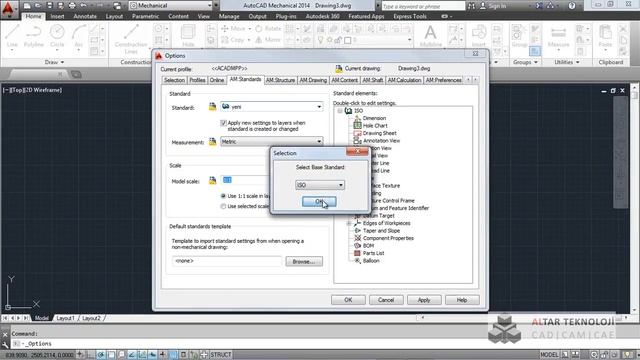640x360 pixels.
Task: Click the Measure tool in Utilities
Action: point(558,36)
